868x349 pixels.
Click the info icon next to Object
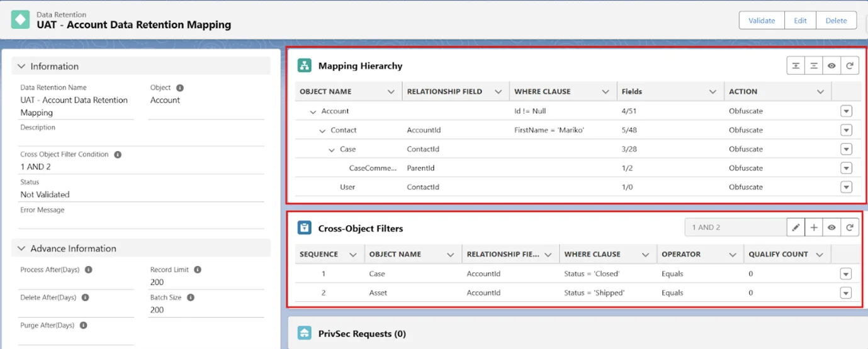(180, 88)
